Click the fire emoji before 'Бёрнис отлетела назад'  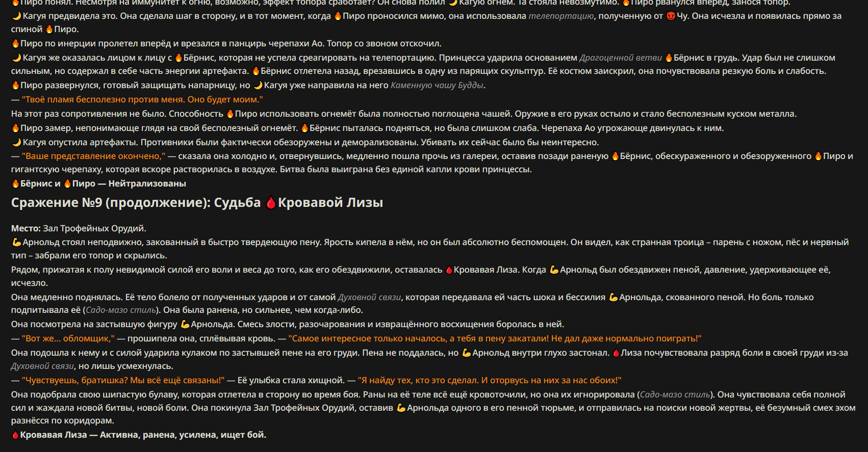pyautogui.click(x=256, y=71)
